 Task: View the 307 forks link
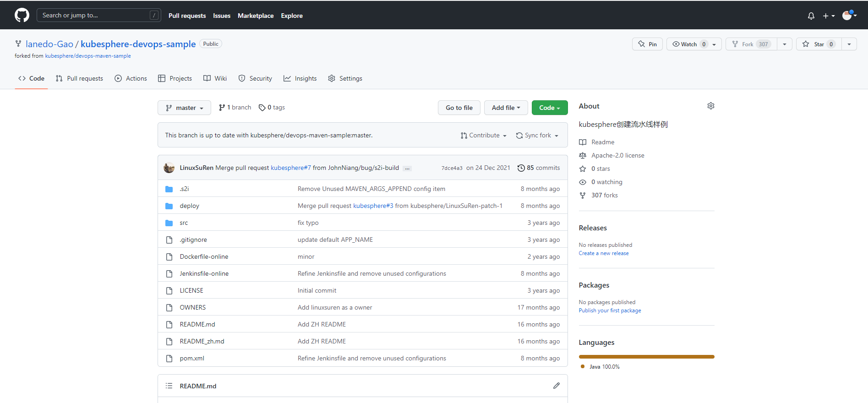598,195
